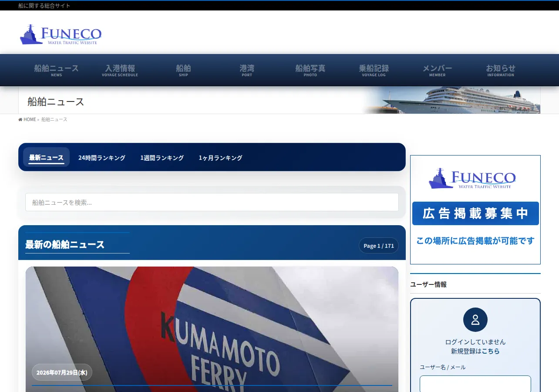Click the FUNECO logo in the sidebar ad
Image resolution: width=559 pixels, height=392 pixels.
(x=472, y=179)
